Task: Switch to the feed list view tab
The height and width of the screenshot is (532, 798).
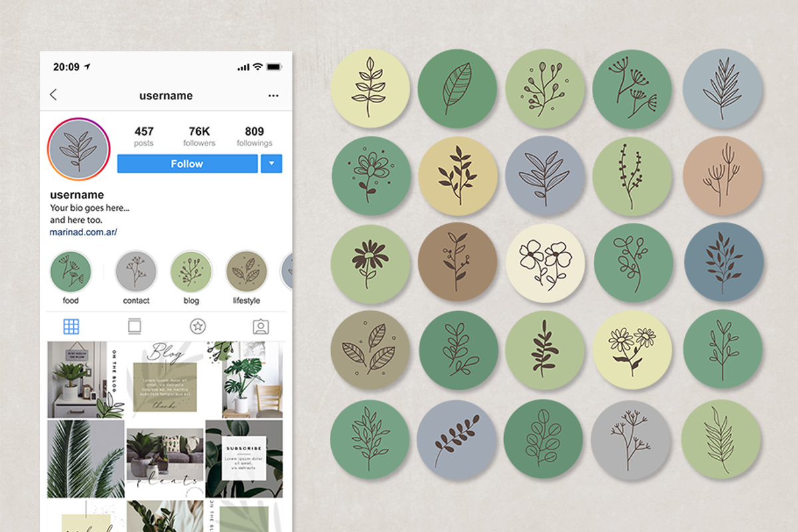Action: tap(134, 327)
